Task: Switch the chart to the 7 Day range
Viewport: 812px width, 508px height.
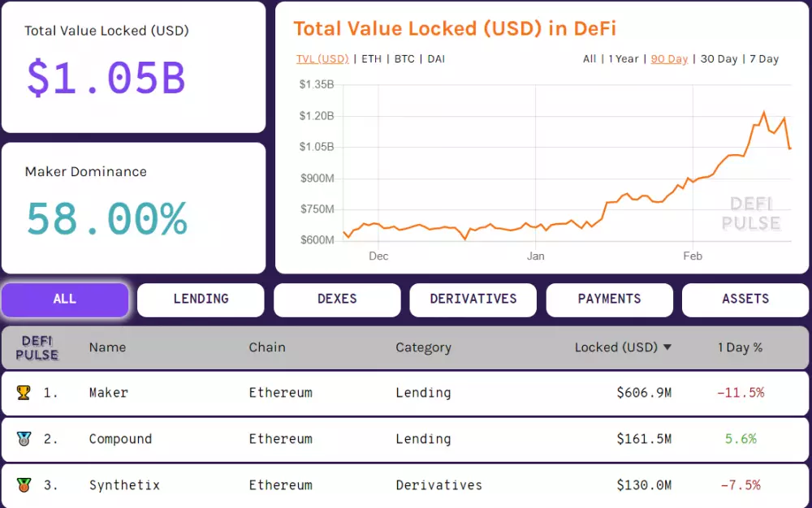Action: pos(764,58)
